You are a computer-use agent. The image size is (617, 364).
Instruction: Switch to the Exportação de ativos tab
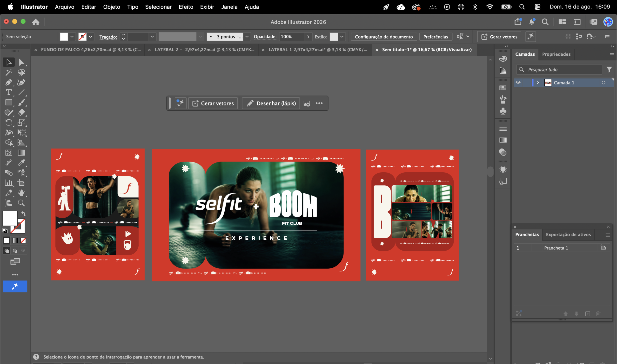(568, 234)
